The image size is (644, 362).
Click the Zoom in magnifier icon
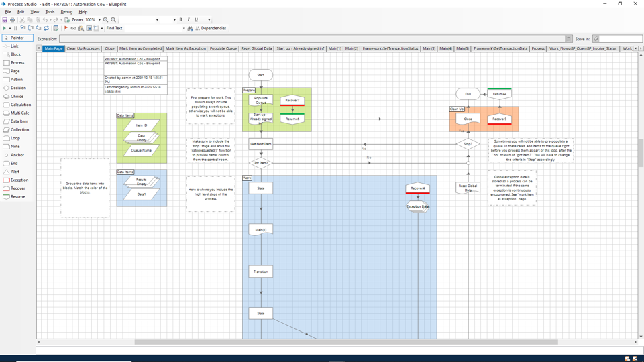pos(106,20)
